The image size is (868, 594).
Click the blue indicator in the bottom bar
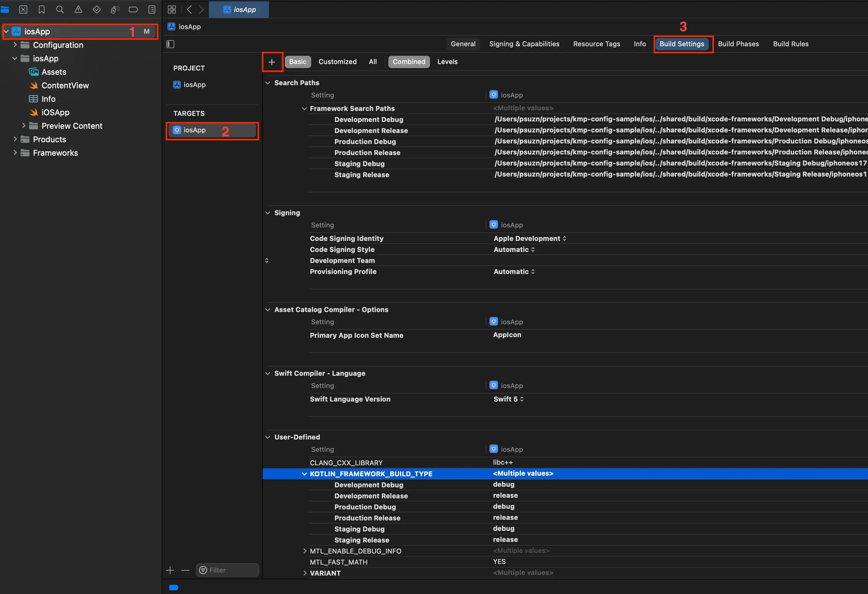(174, 587)
